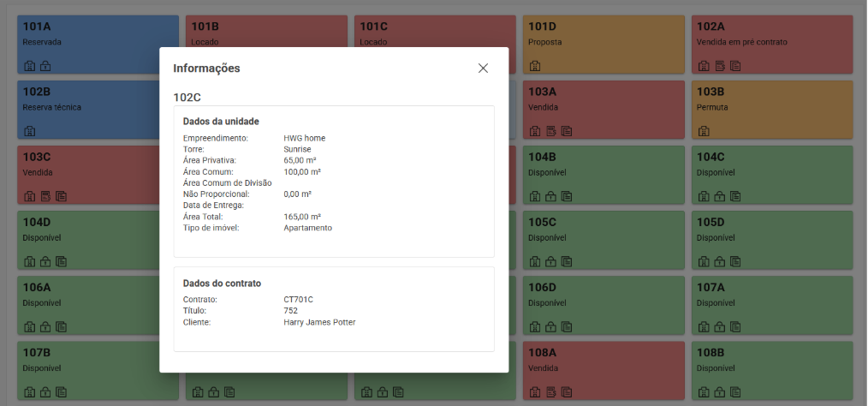
Task: Click the 'Dados do contrato' section heading
Action: coord(222,283)
